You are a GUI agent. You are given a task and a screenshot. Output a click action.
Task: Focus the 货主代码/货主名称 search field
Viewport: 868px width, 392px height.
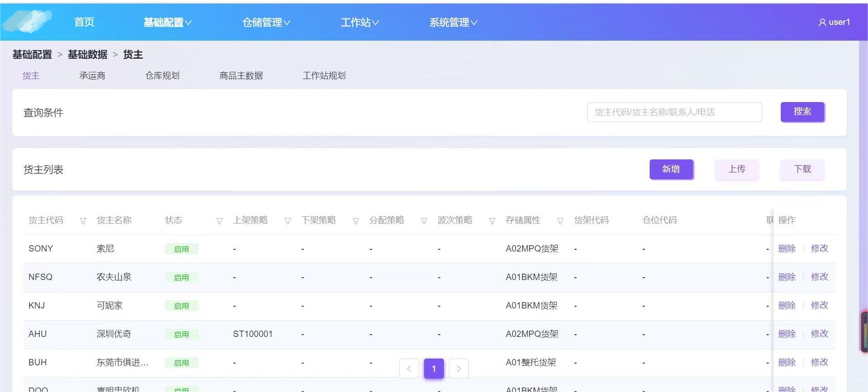[675, 112]
